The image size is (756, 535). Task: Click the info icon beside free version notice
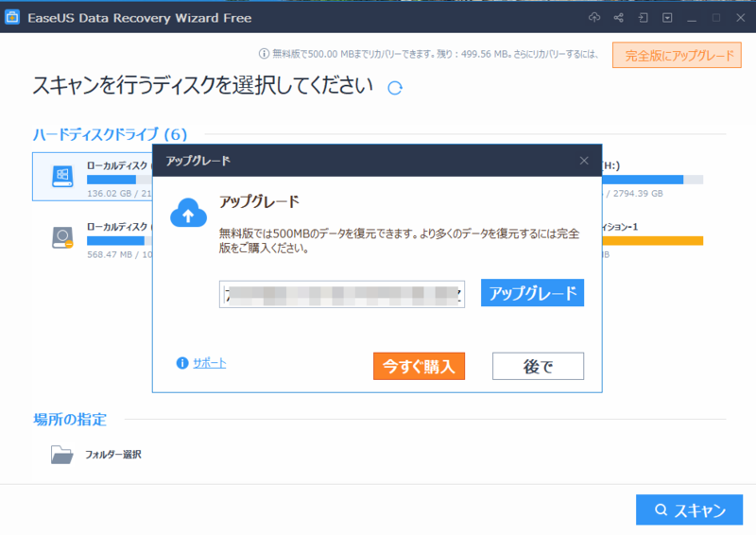[x=264, y=54]
